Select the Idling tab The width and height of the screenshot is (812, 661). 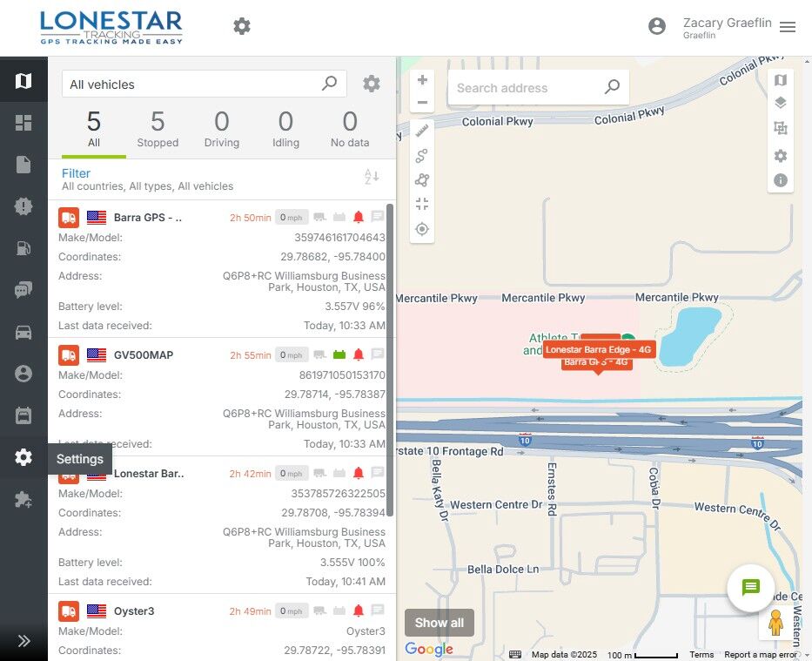(285, 130)
